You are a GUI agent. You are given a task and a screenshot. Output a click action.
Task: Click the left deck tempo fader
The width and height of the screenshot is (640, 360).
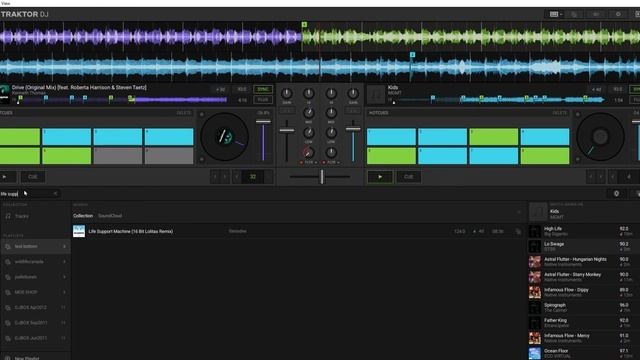click(263, 122)
